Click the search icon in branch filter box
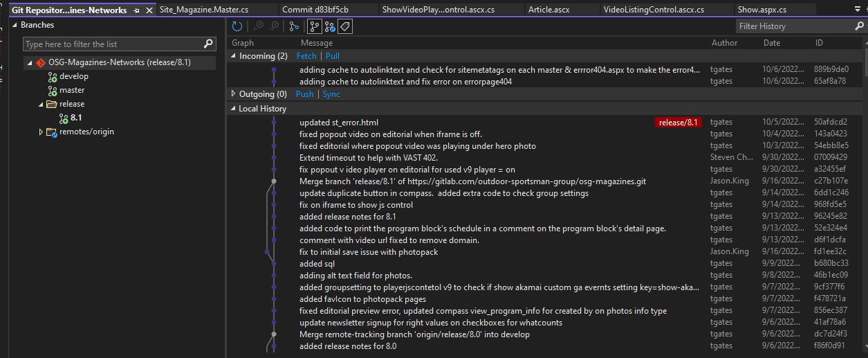Viewport: 868px width, 358px height. [x=209, y=44]
